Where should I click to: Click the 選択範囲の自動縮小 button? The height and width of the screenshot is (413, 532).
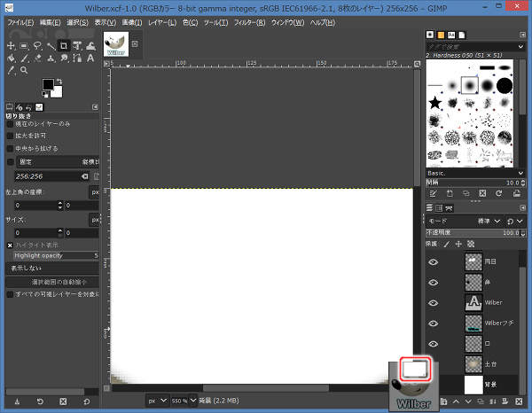click(53, 280)
